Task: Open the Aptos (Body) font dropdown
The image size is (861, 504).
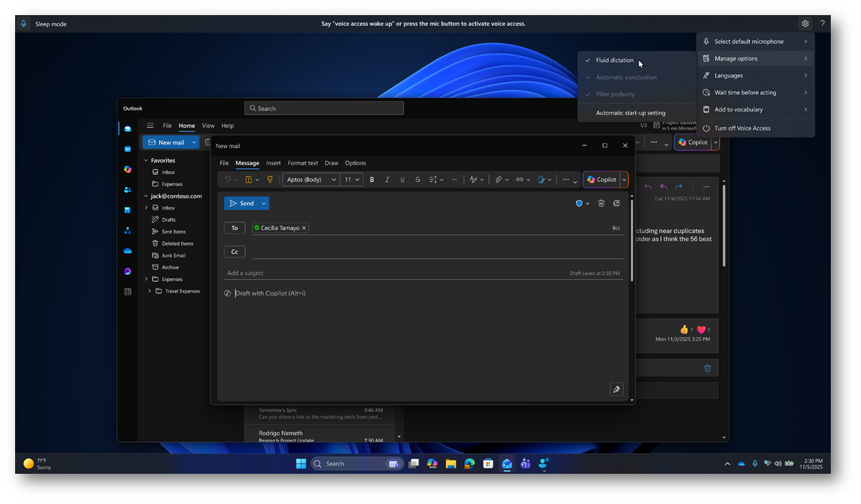Action: click(x=311, y=180)
